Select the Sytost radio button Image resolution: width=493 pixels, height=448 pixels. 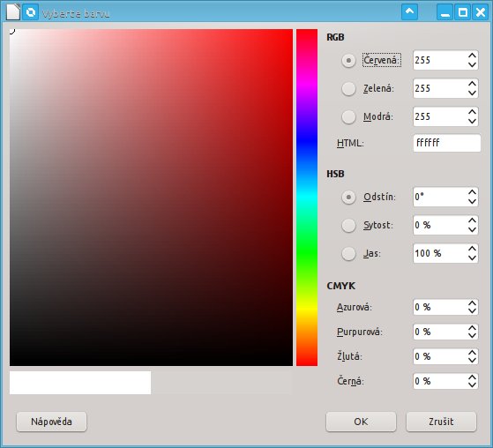(348, 225)
